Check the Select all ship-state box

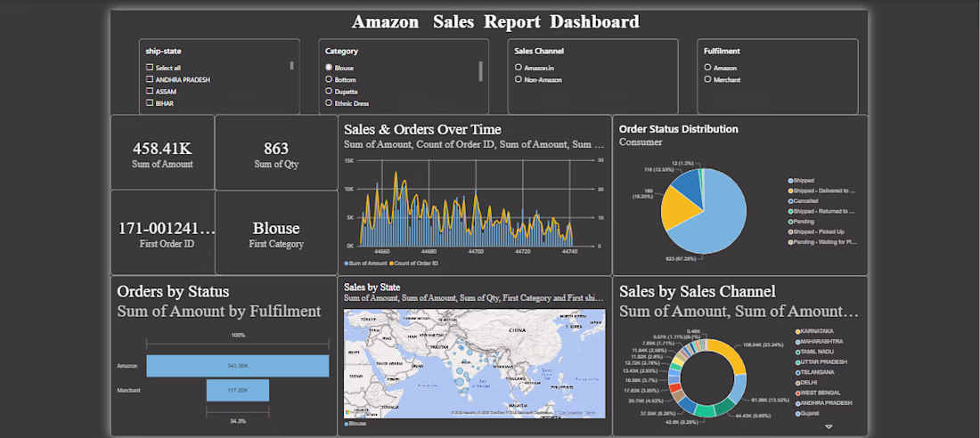tap(150, 68)
